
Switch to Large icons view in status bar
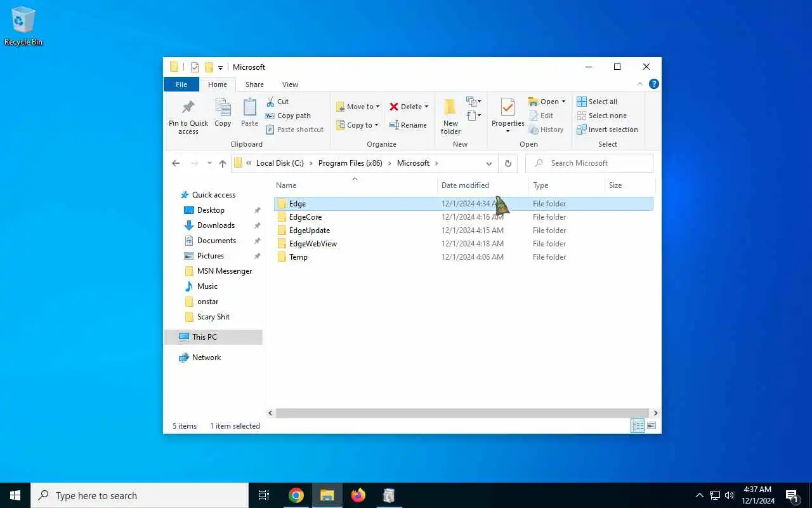652,426
